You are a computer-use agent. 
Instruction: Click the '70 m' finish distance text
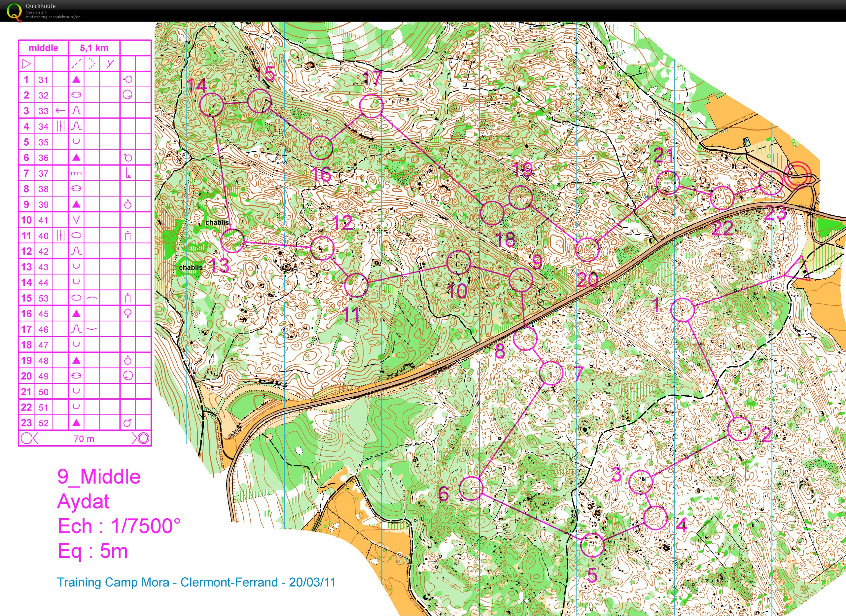tap(84, 438)
